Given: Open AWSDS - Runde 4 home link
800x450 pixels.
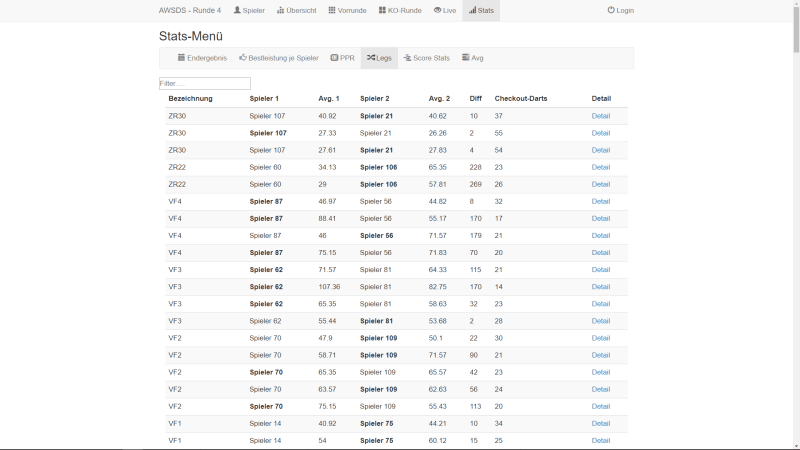Looking at the screenshot, I should point(190,10).
